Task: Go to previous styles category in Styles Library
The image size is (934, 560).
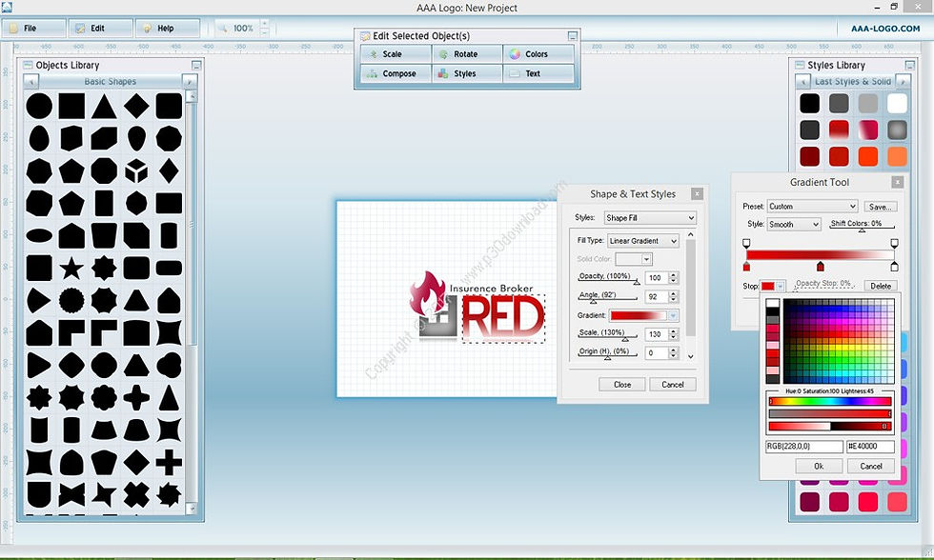Action: pos(802,82)
